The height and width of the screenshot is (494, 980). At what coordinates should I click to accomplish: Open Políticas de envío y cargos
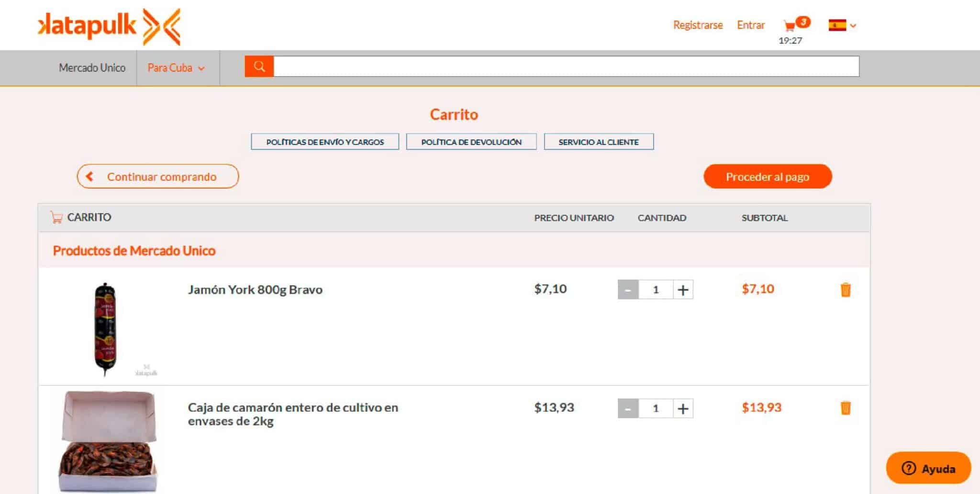pyautogui.click(x=325, y=142)
